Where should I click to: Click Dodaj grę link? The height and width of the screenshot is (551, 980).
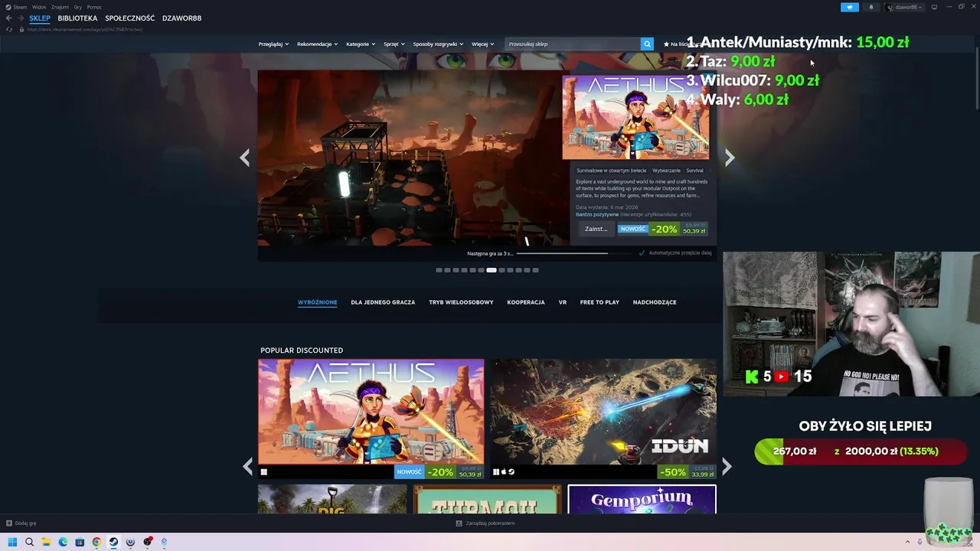(x=26, y=523)
